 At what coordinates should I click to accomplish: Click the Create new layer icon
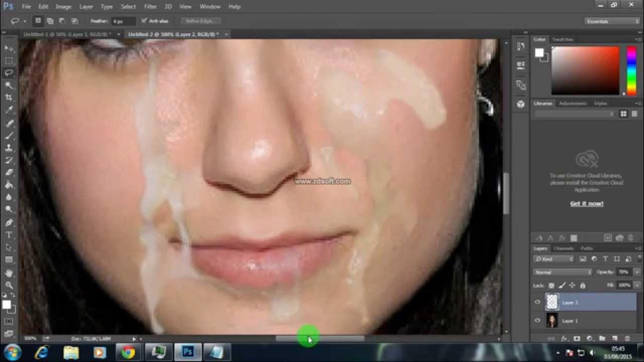point(615,338)
